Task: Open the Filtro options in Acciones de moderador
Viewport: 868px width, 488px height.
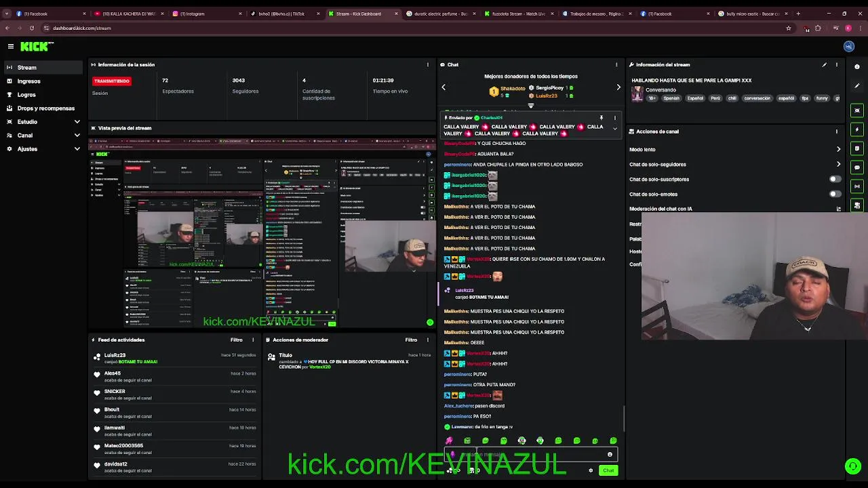Action: coord(411,340)
